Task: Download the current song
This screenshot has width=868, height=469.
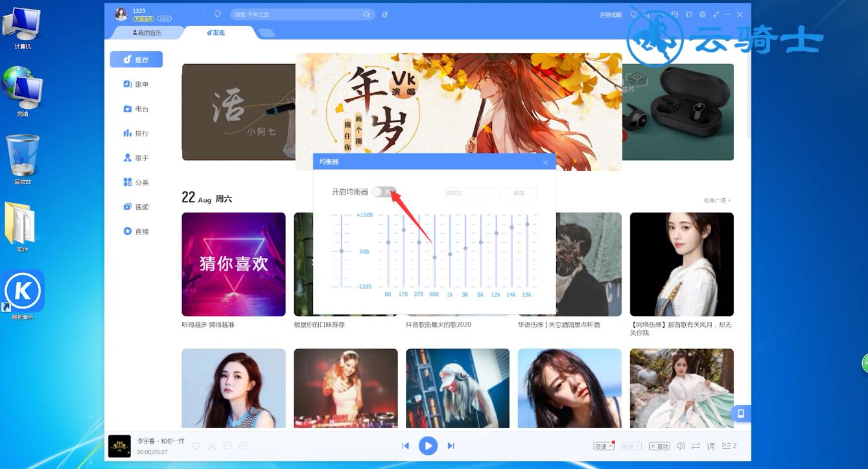Action: pos(211,446)
